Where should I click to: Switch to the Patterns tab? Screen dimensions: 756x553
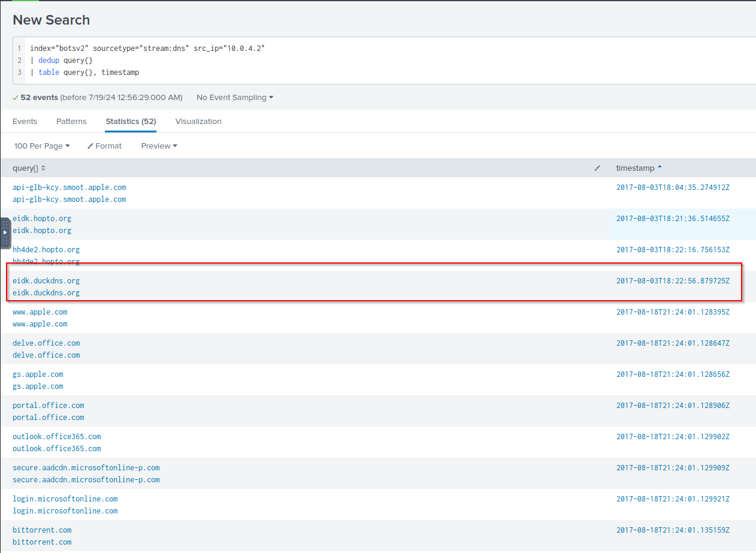coord(71,121)
